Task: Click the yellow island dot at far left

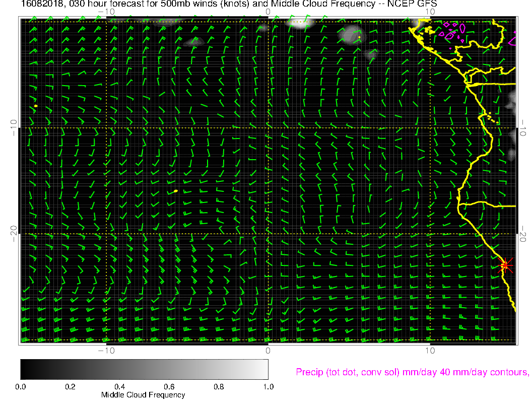Action: point(36,106)
